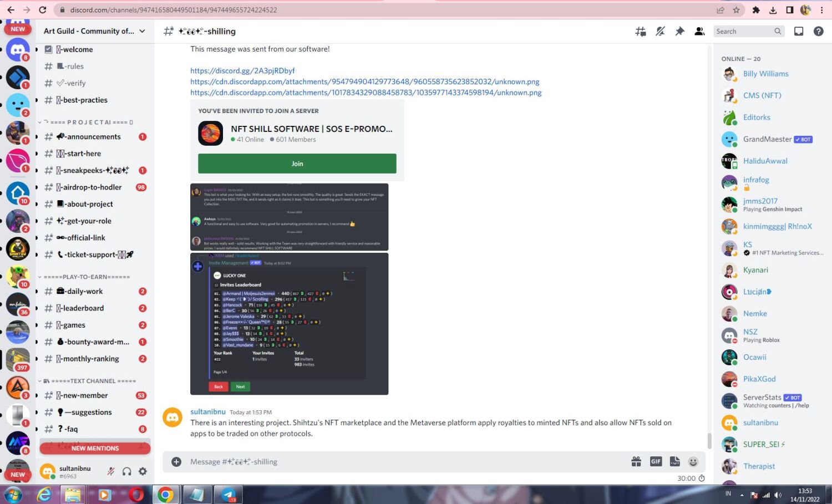The height and width of the screenshot is (504, 832).
Task: Open pinned messages with the pin icon
Action: click(x=679, y=32)
